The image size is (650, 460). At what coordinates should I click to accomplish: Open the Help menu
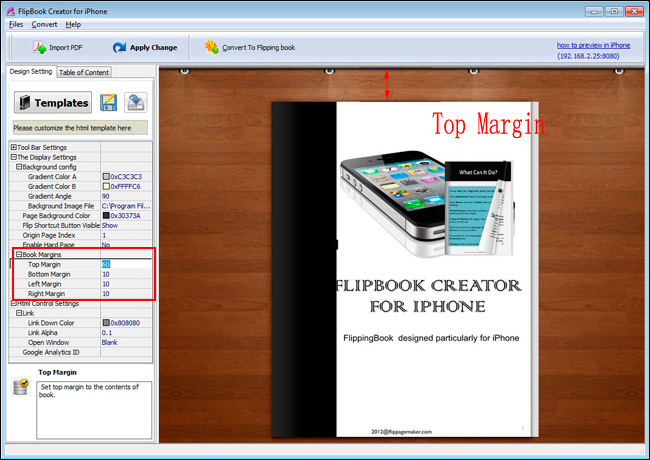coord(73,24)
